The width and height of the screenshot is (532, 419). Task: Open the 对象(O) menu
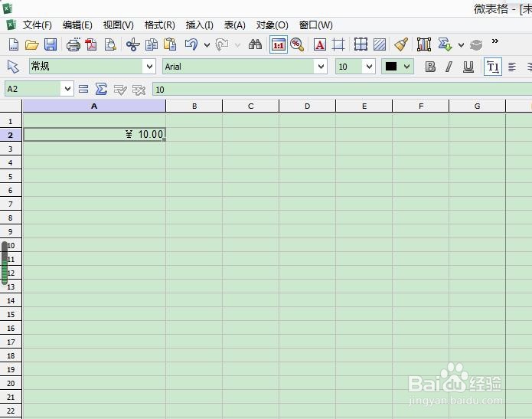pos(272,25)
